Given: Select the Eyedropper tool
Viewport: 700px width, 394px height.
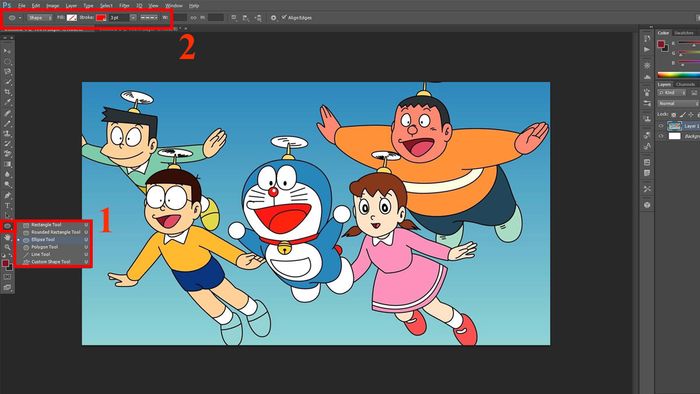Looking at the screenshot, I should pos(7,102).
